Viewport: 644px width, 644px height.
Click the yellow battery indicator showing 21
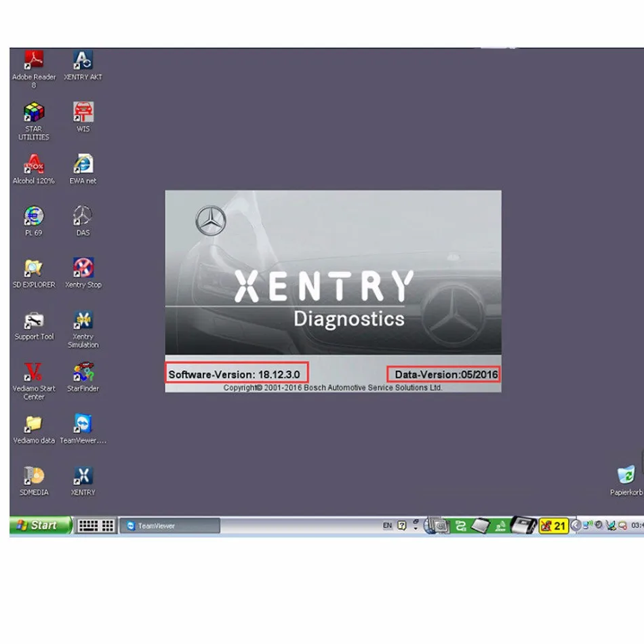tap(554, 526)
